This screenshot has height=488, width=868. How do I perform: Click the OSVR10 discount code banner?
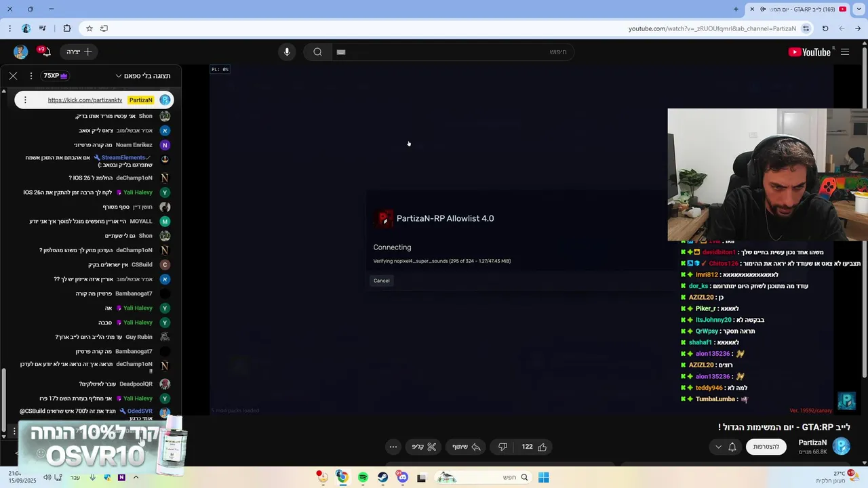pyautogui.click(x=102, y=445)
